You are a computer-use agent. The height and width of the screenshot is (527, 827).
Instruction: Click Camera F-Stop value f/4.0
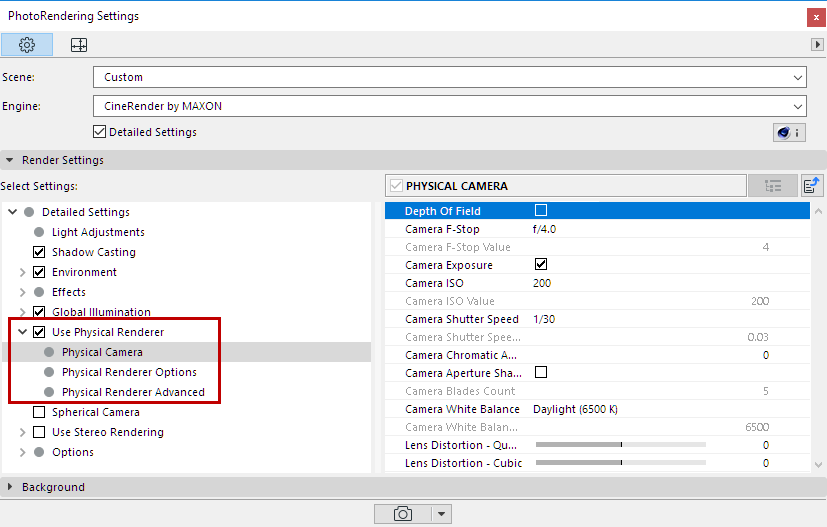pyautogui.click(x=544, y=229)
